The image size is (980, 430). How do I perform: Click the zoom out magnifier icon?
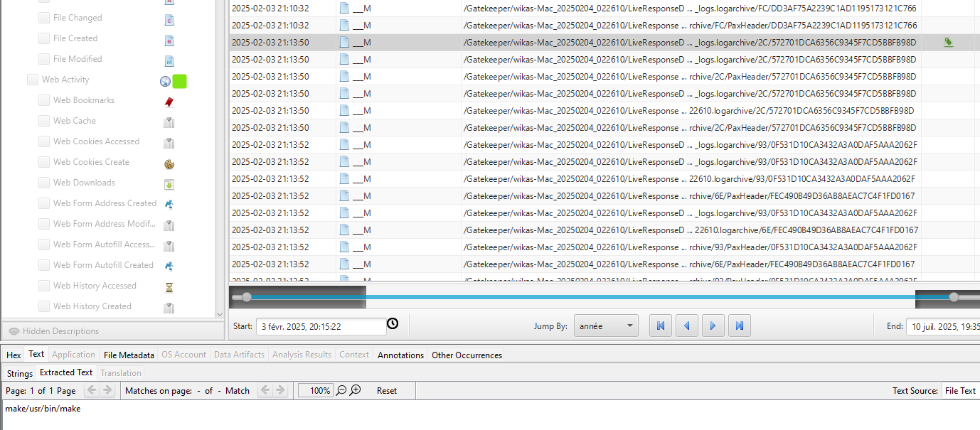pos(341,390)
